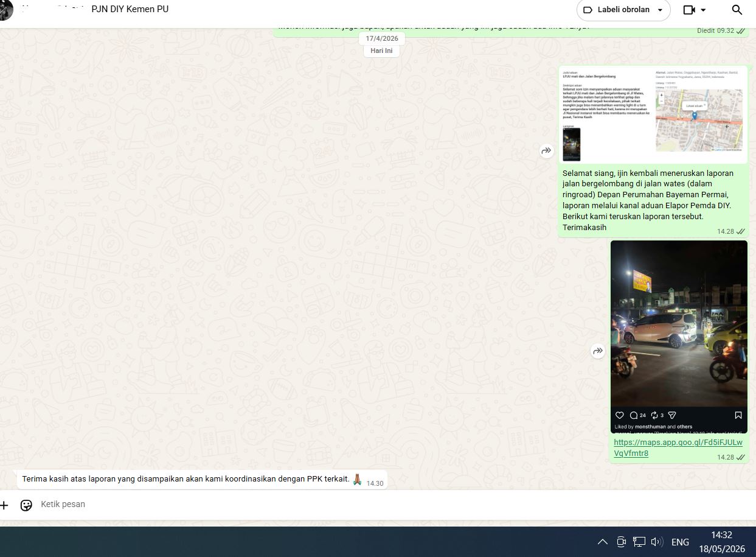Open the Elapor report screenshot image
Image resolution: width=756 pixels, height=557 pixels.
pos(653,114)
